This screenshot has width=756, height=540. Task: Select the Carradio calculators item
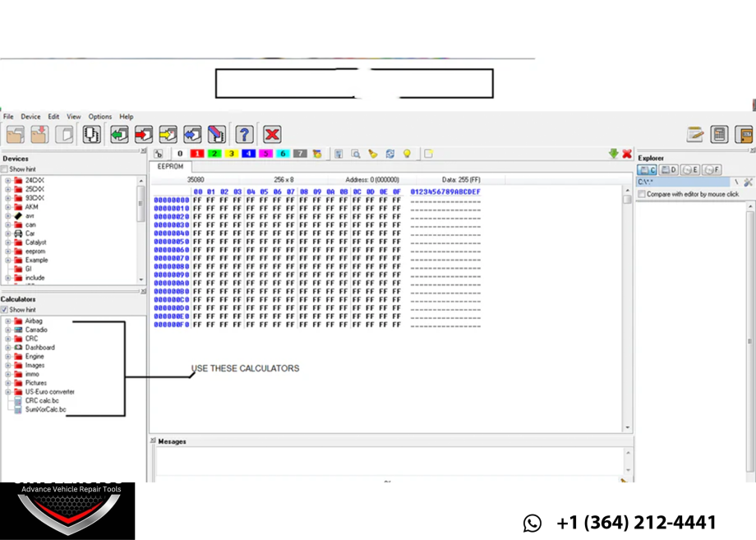(x=36, y=330)
